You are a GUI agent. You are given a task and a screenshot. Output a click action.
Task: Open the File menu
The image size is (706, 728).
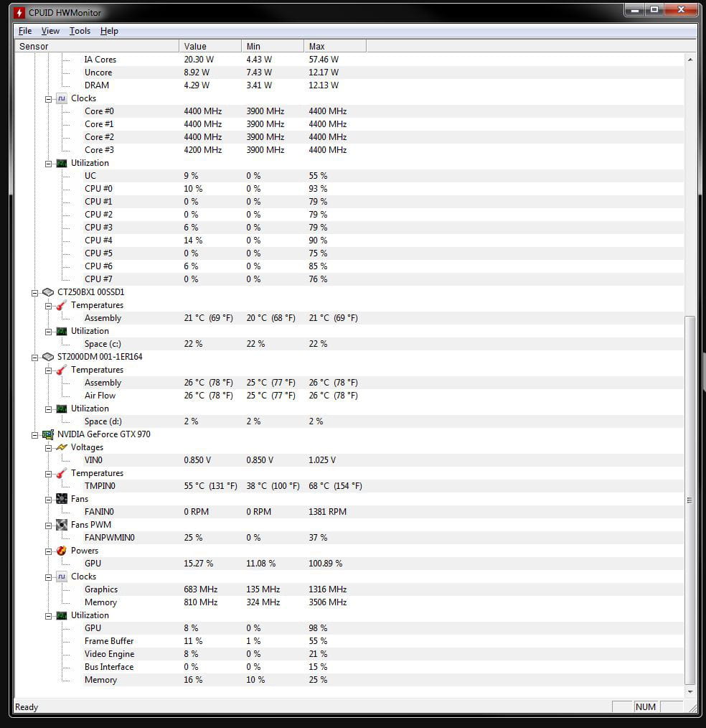25,31
